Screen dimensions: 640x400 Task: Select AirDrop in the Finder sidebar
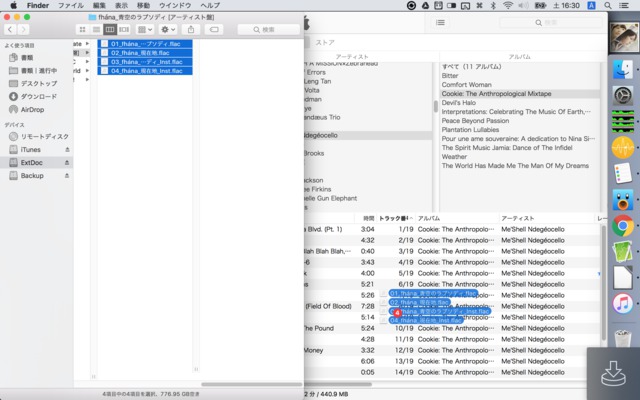[32, 109]
